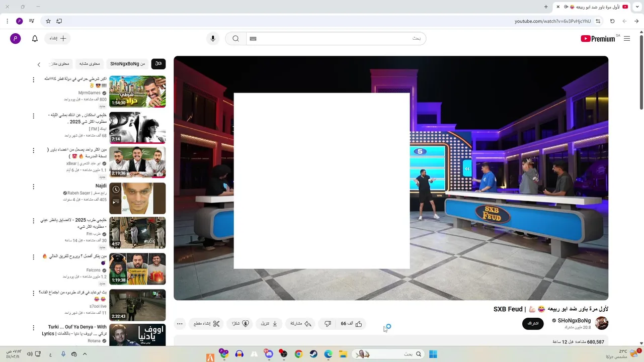644x362 pixels.
Task: Go to the YouTube Premium home logo
Action: pos(599,39)
